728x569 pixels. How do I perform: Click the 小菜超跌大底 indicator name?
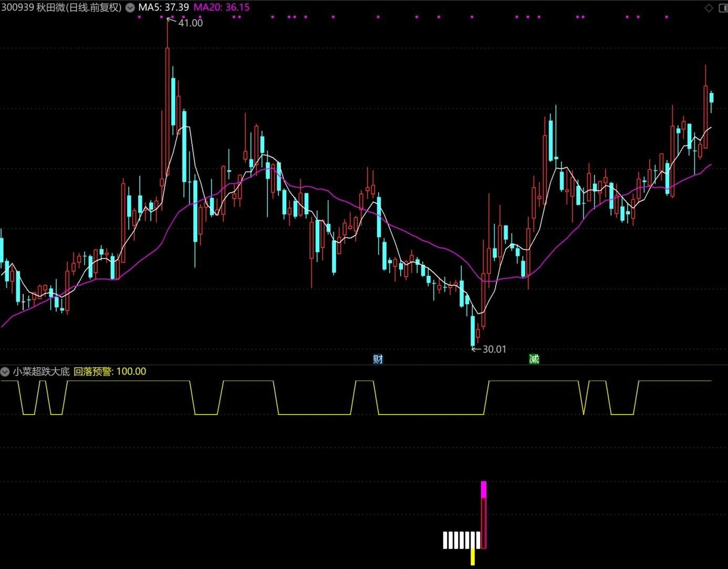coord(41,372)
